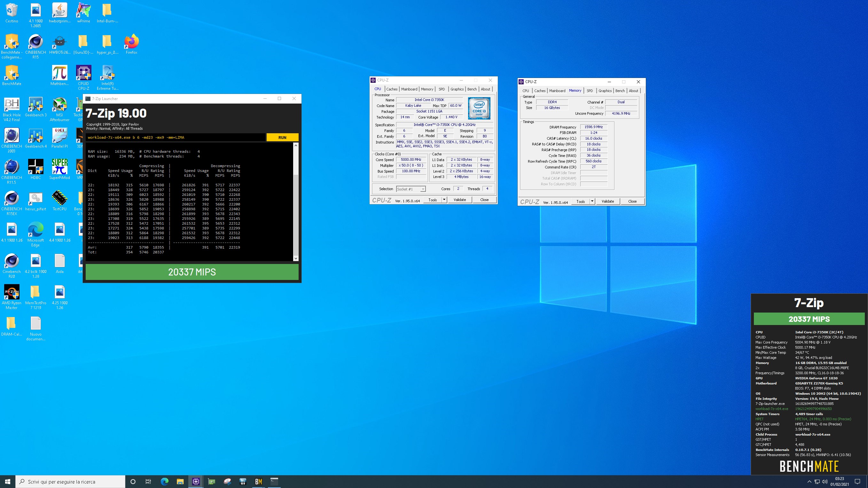Open the Cestino recycle bin icon

point(12,13)
